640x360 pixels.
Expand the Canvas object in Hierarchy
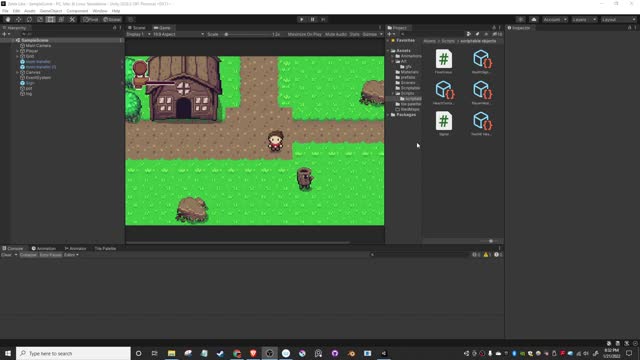coord(18,72)
